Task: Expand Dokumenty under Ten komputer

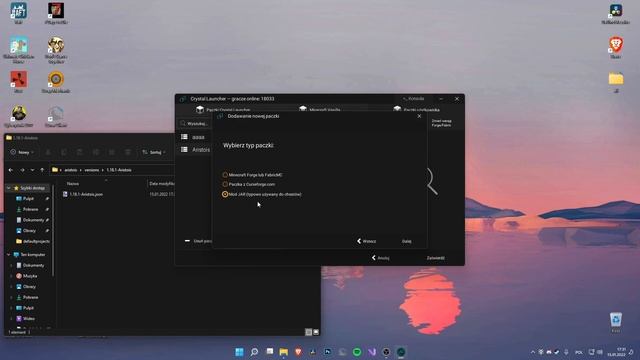Action: tap(11, 265)
